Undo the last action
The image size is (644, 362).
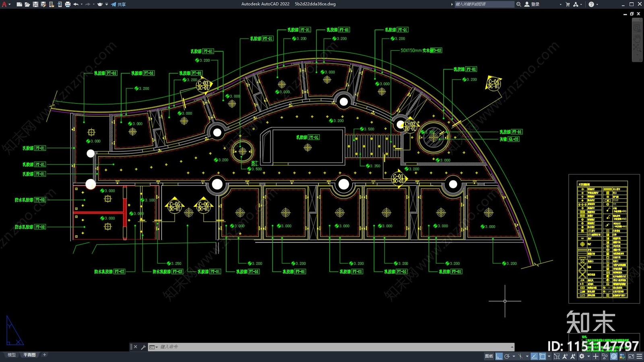76,4
